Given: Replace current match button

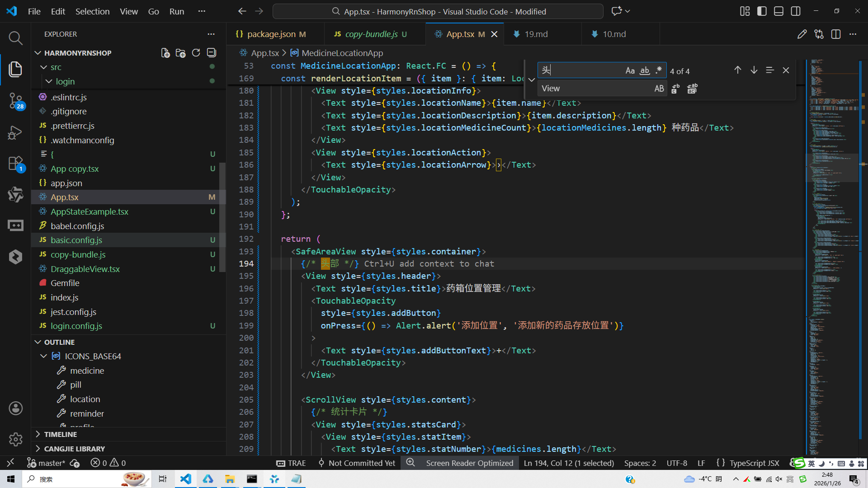Looking at the screenshot, I should tap(675, 89).
